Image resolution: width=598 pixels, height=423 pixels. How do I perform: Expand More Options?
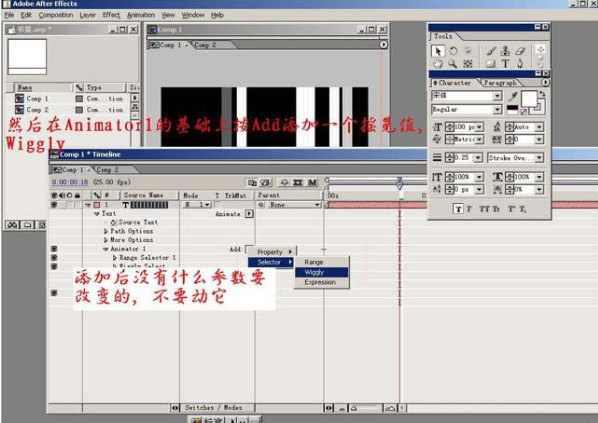click(x=106, y=240)
